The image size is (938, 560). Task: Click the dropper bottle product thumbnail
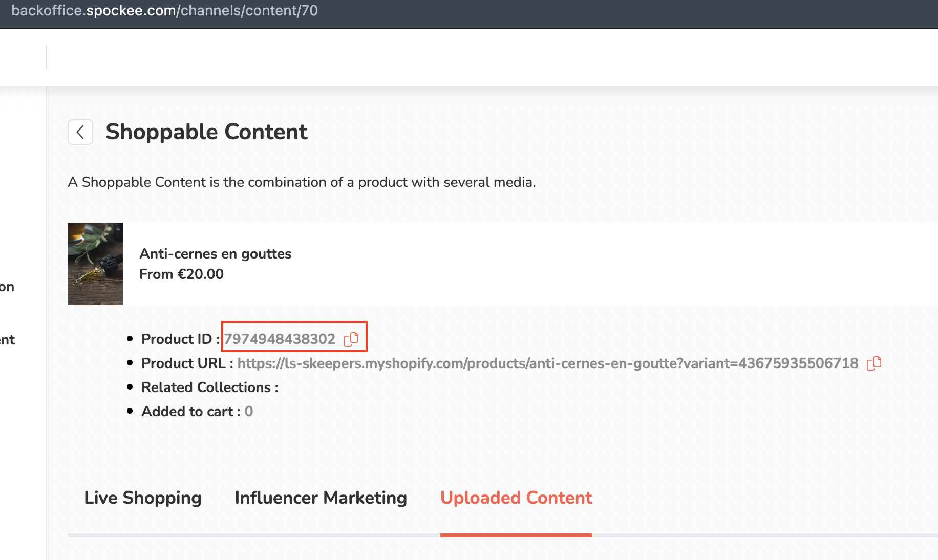pos(95,264)
